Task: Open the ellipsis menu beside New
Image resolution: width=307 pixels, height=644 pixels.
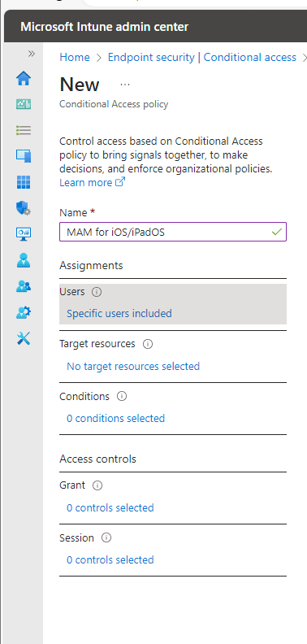Action: [x=125, y=85]
